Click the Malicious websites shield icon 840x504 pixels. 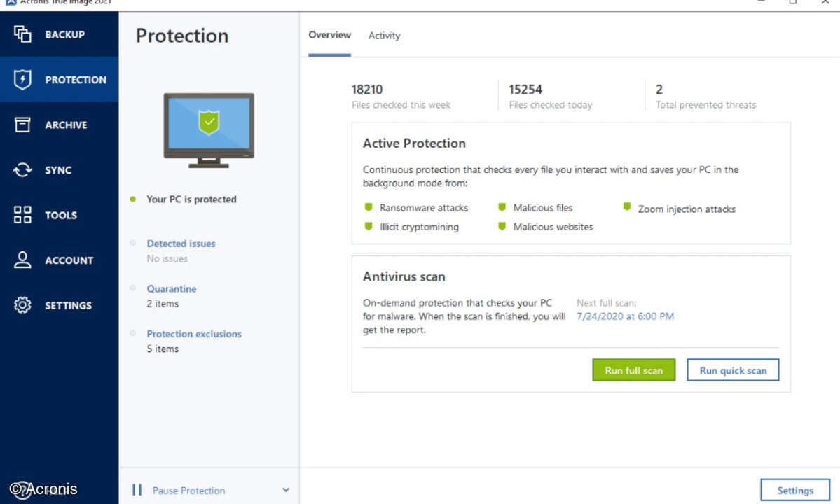click(502, 226)
